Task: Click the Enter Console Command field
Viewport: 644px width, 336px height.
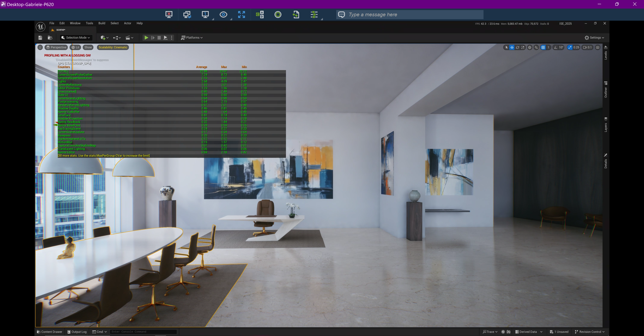Action: pos(143,332)
